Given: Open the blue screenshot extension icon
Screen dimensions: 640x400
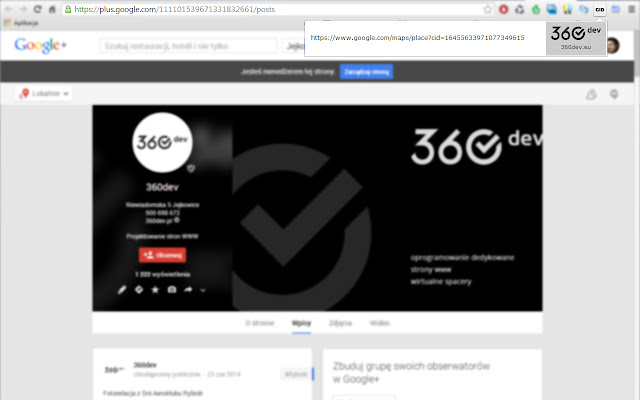Looking at the screenshot, I should (552, 9).
